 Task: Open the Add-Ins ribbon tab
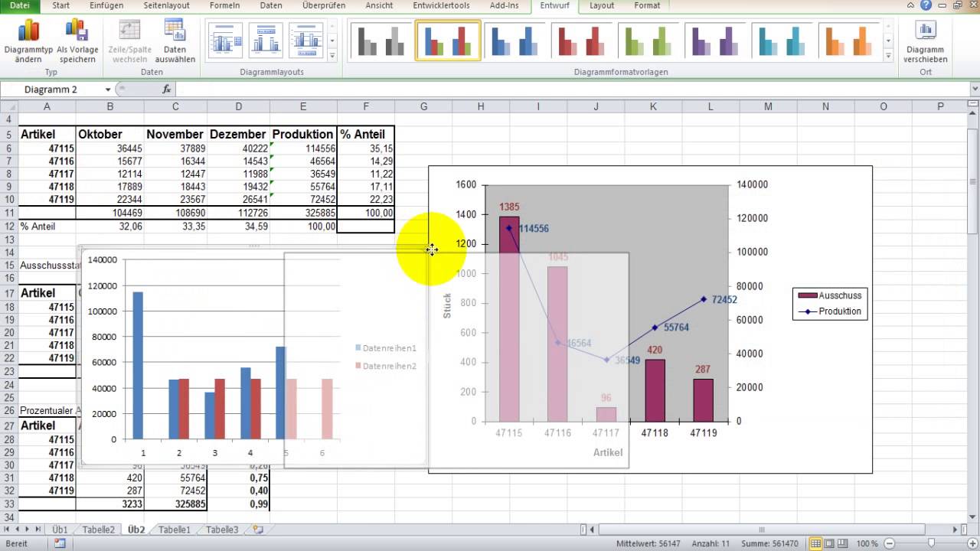504,5
